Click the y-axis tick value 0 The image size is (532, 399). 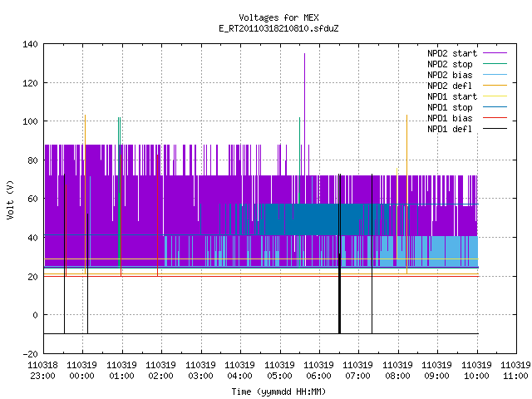35,315
